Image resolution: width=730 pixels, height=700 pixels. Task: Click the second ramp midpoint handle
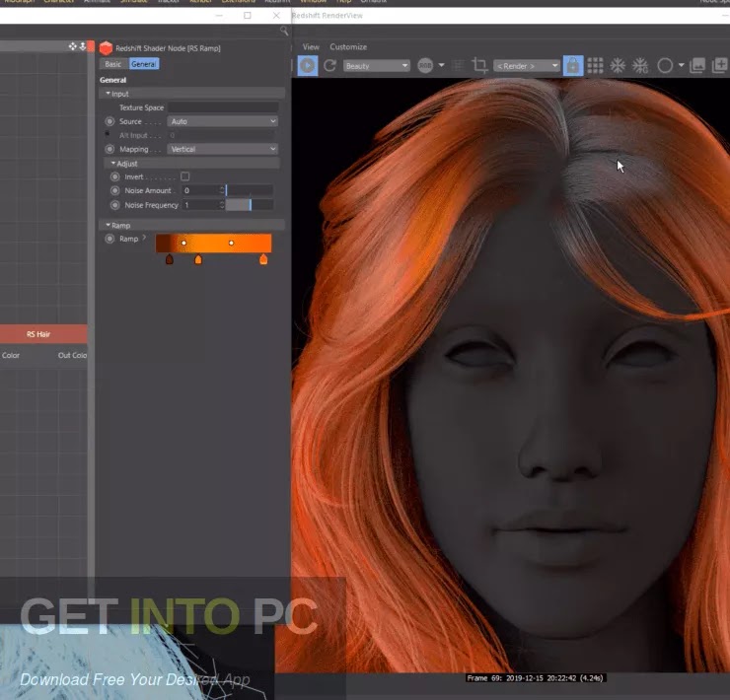pos(232,243)
